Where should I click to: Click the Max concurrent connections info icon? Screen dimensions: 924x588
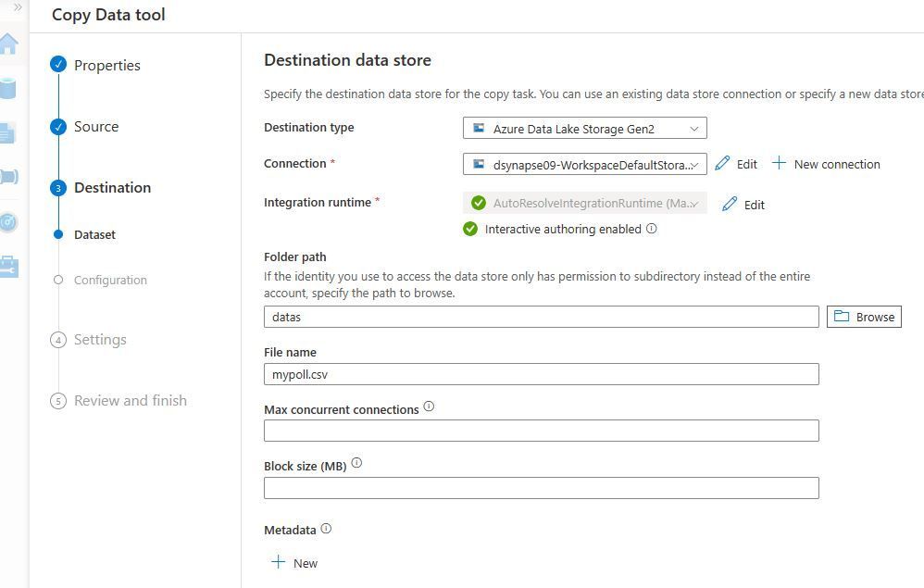point(429,407)
